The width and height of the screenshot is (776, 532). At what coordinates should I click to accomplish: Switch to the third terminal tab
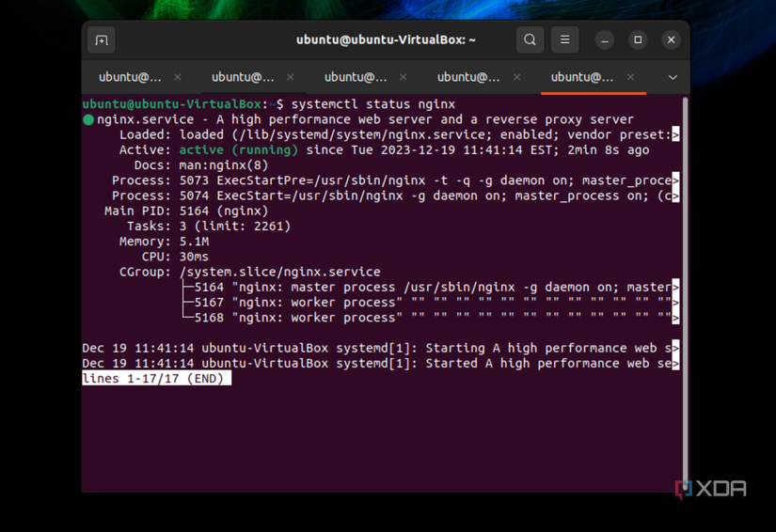356,77
